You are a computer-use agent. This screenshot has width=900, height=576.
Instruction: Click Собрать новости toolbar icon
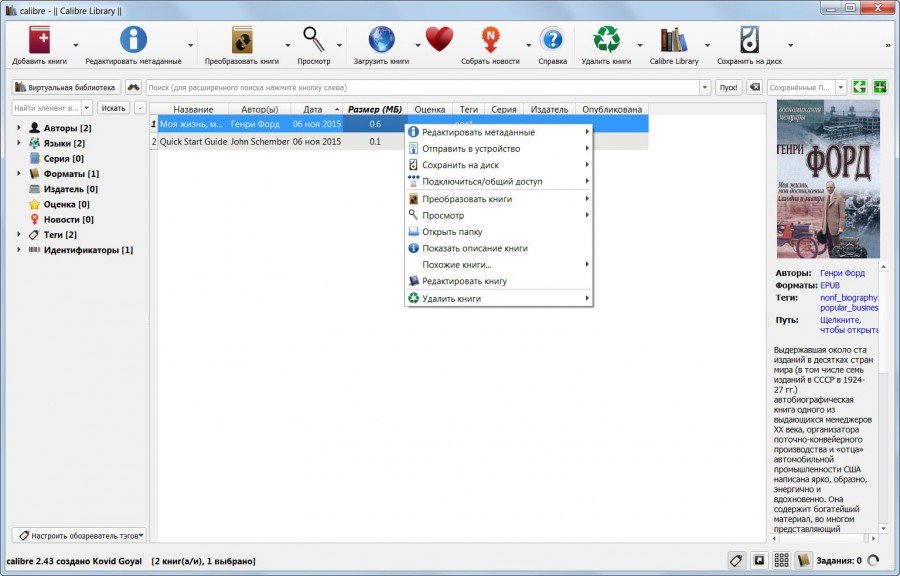[x=490, y=41]
